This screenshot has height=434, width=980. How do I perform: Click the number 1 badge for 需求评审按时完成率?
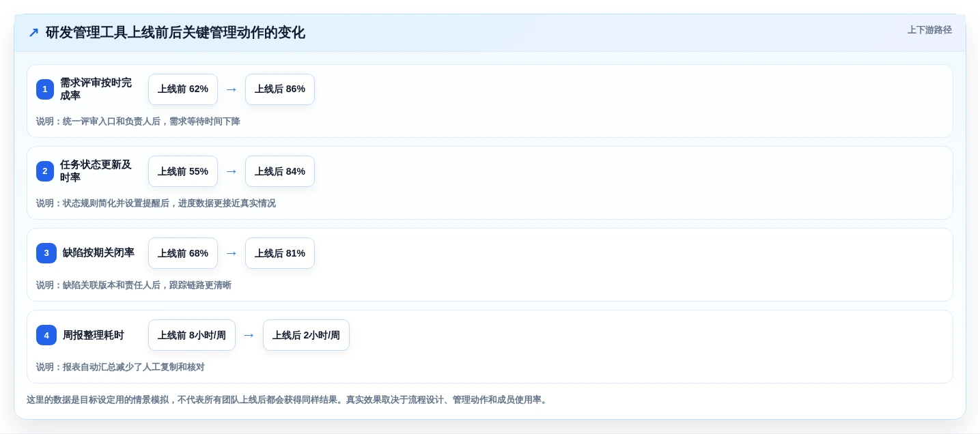pyautogui.click(x=45, y=89)
